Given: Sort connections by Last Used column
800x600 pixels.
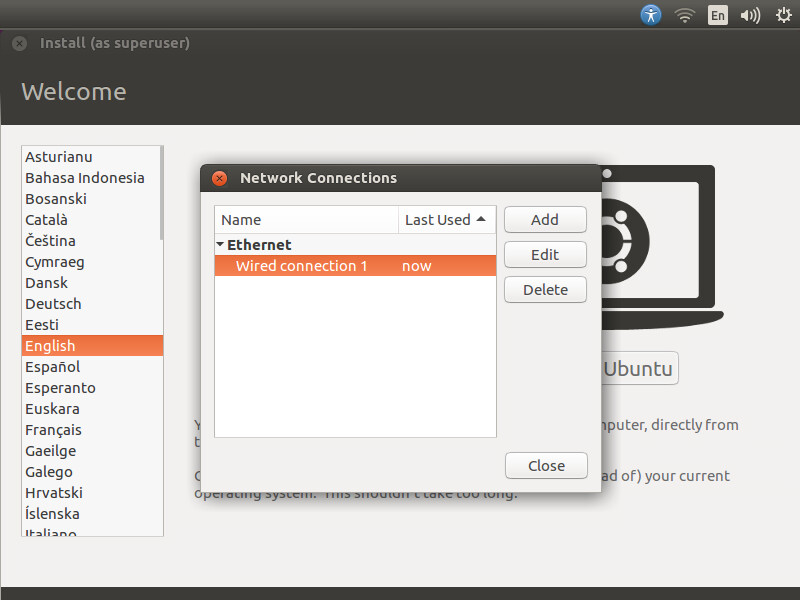Looking at the screenshot, I should [x=446, y=220].
